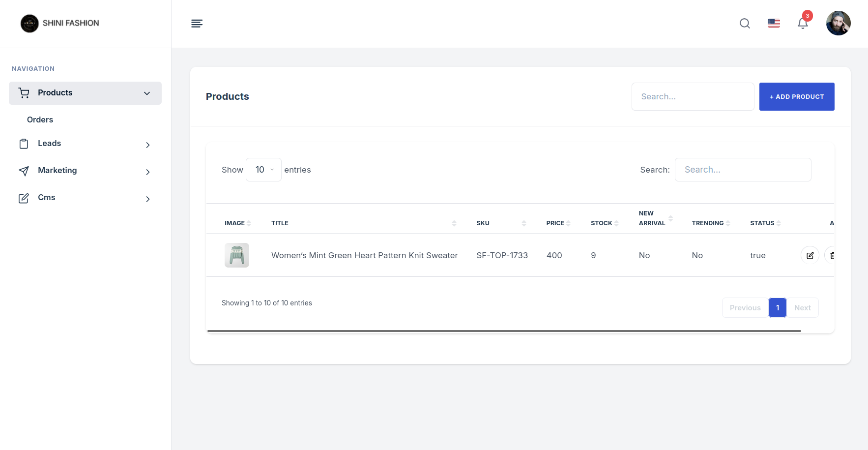The width and height of the screenshot is (868, 450).
Task: Open the user profile avatar
Action: click(838, 24)
